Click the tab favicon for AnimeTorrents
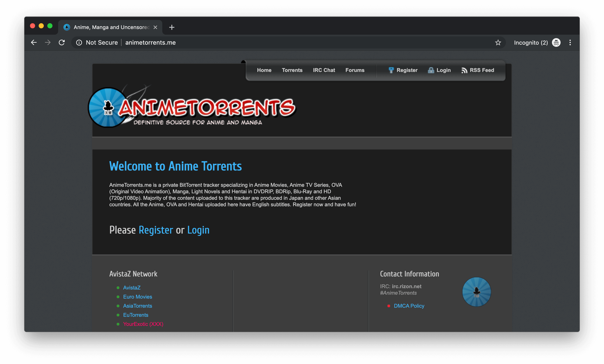Screen dimensions: 604x364 (x=67, y=27)
